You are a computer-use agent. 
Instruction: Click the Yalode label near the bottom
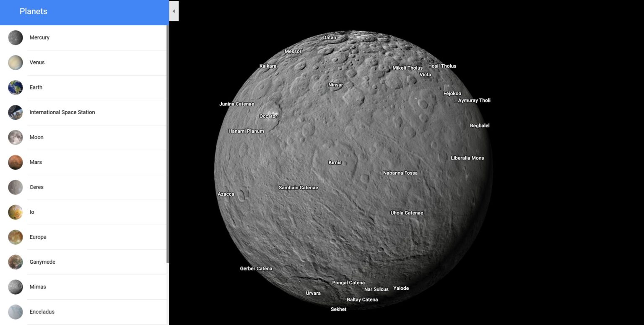pos(401,288)
